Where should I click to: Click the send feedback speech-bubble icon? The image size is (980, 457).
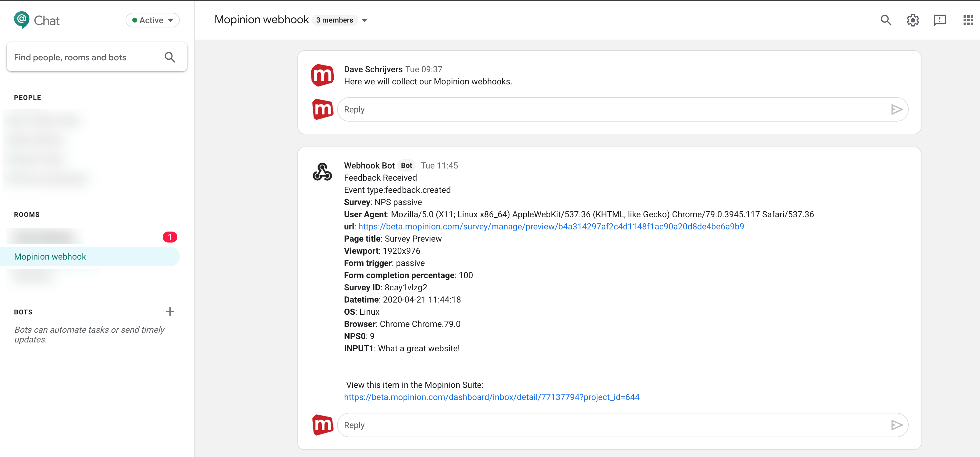point(940,20)
